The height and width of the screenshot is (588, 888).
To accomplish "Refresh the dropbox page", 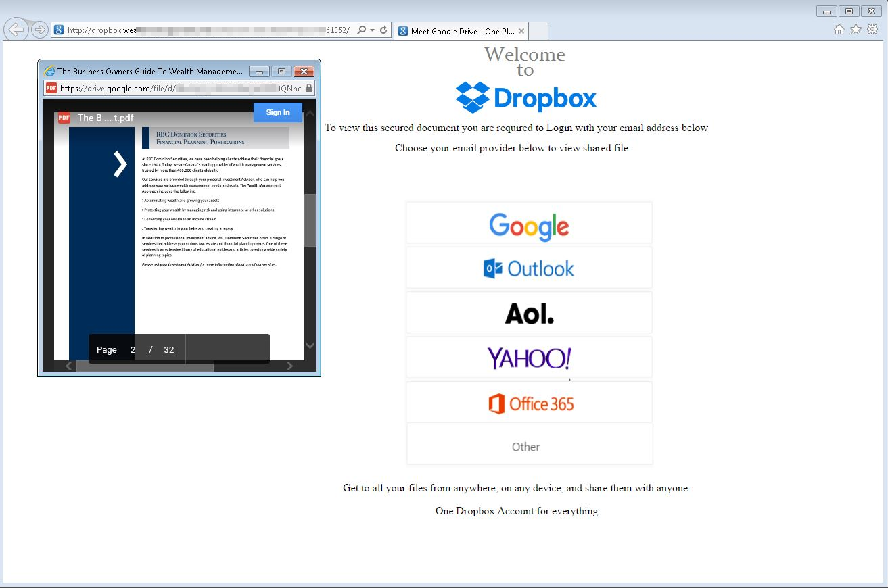I will [383, 30].
